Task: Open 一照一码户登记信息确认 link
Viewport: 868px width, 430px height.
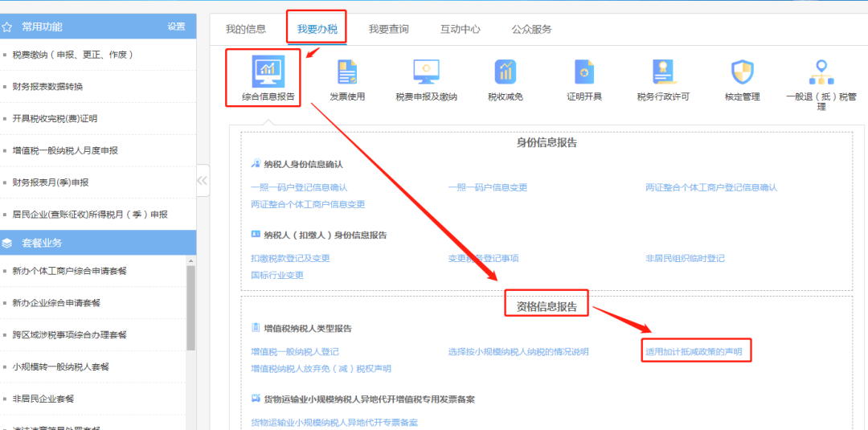Action: click(299, 187)
